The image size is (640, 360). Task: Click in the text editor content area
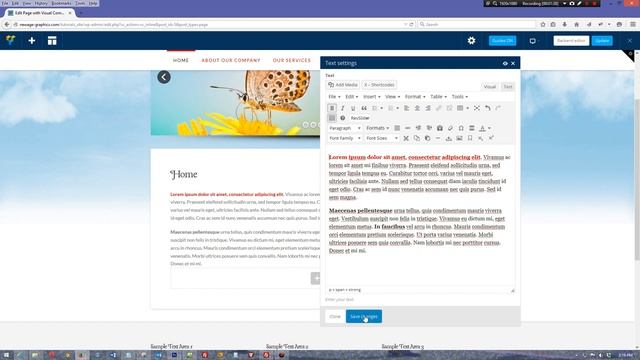(x=420, y=216)
